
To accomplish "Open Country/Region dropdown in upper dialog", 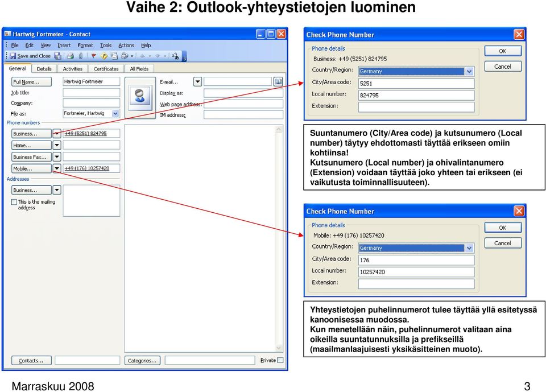I will click(x=469, y=72).
